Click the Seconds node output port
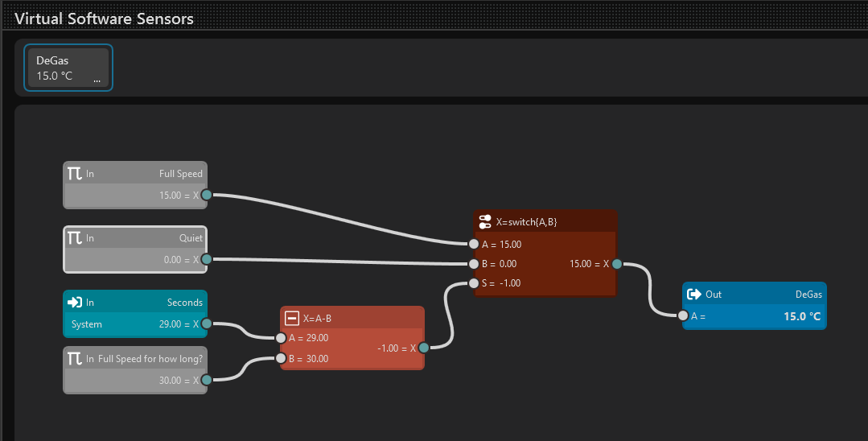This screenshot has width=868, height=441. point(206,324)
